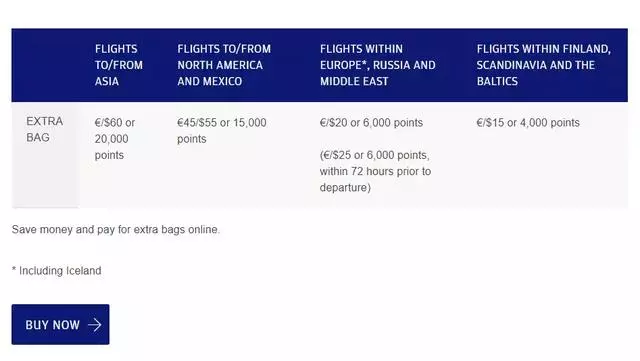The image size is (640, 361).
Task: Click the BUY NOW button
Action: pos(60,324)
